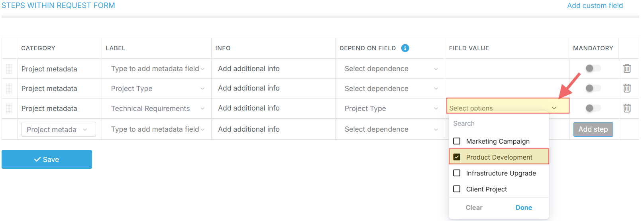Click the Search box in options dropdown
Image resolution: width=644 pixels, height=221 pixels.
click(498, 124)
